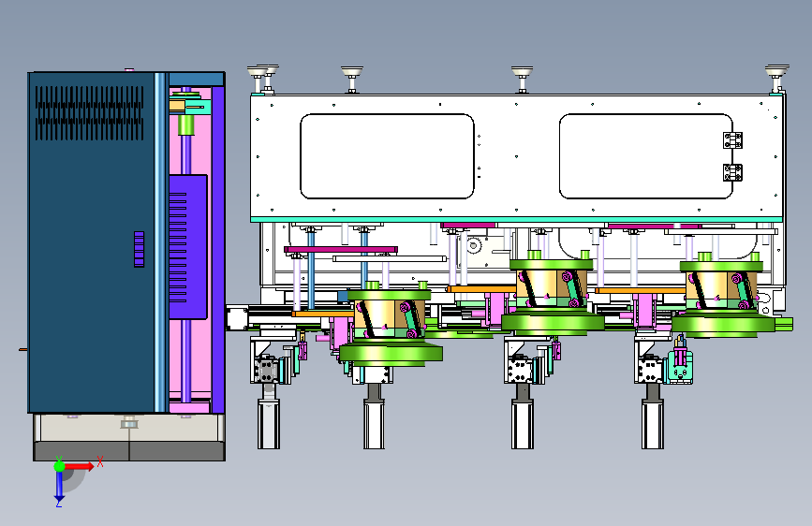Click the red X axis arrow of triad
Viewport: 812px width, 526px height.
pyautogui.click(x=80, y=466)
